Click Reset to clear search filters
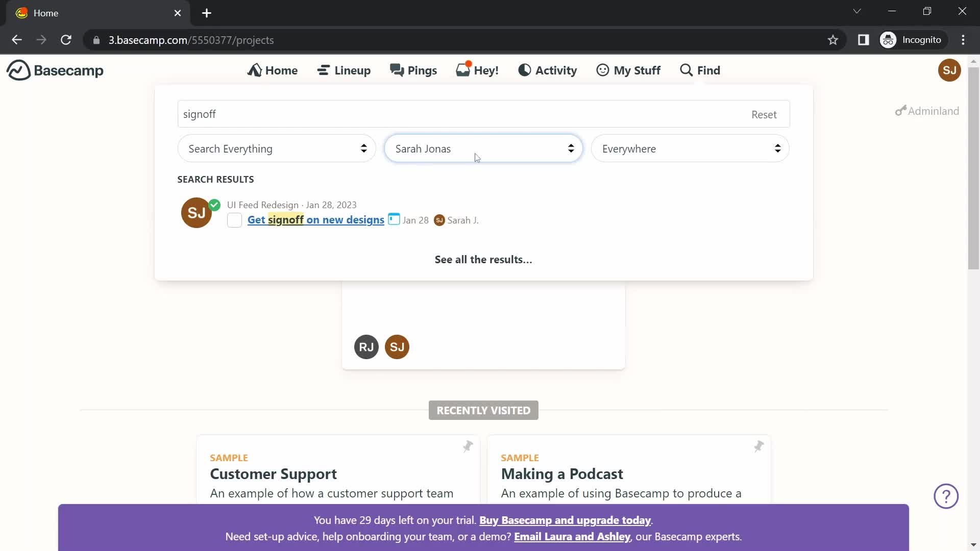 [764, 114]
